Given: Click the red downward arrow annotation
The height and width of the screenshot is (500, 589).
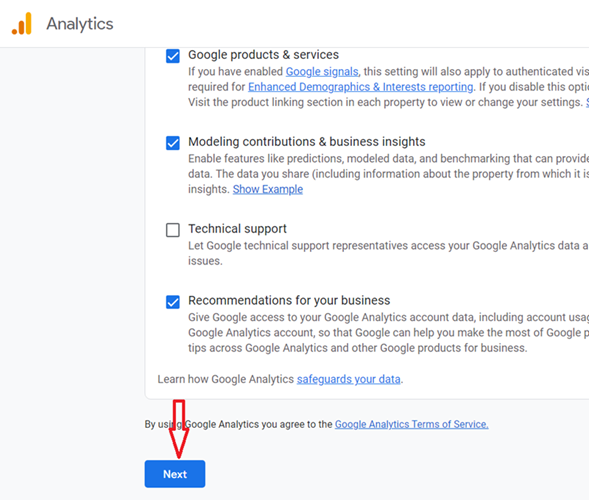Looking at the screenshot, I should click(179, 429).
